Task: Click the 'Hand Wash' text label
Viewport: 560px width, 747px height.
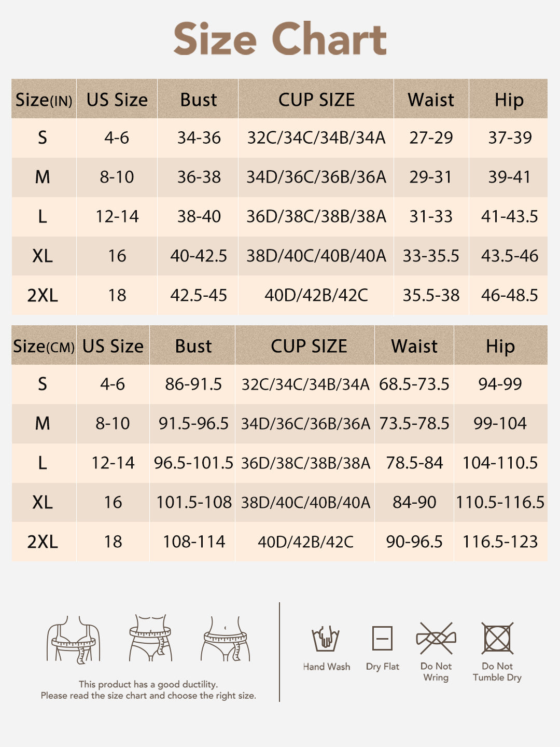Action: pos(327,667)
